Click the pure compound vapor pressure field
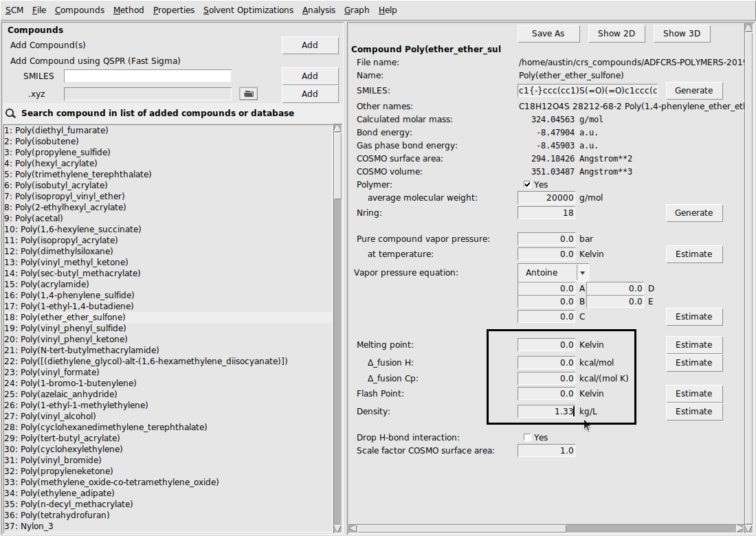The width and height of the screenshot is (756, 536). point(546,239)
